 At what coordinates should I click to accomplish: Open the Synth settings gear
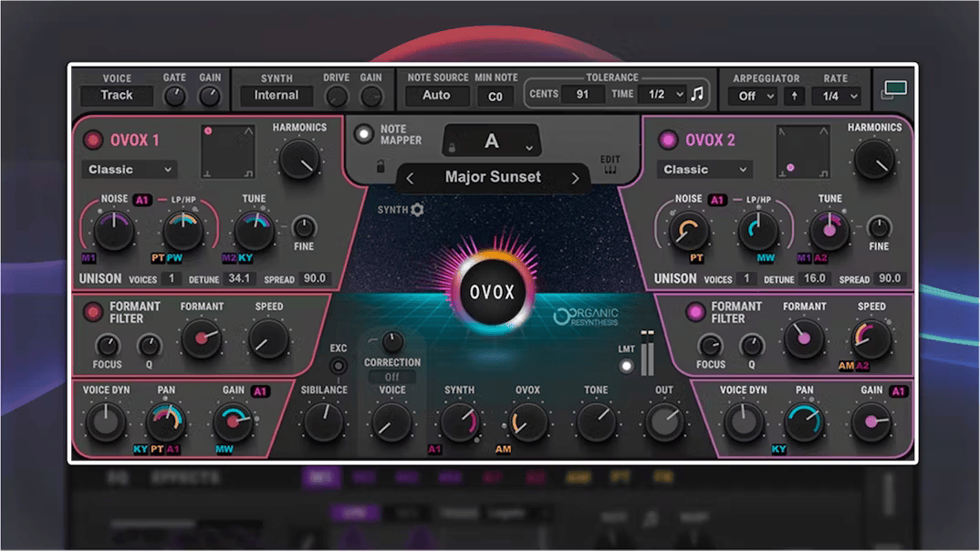[417, 210]
